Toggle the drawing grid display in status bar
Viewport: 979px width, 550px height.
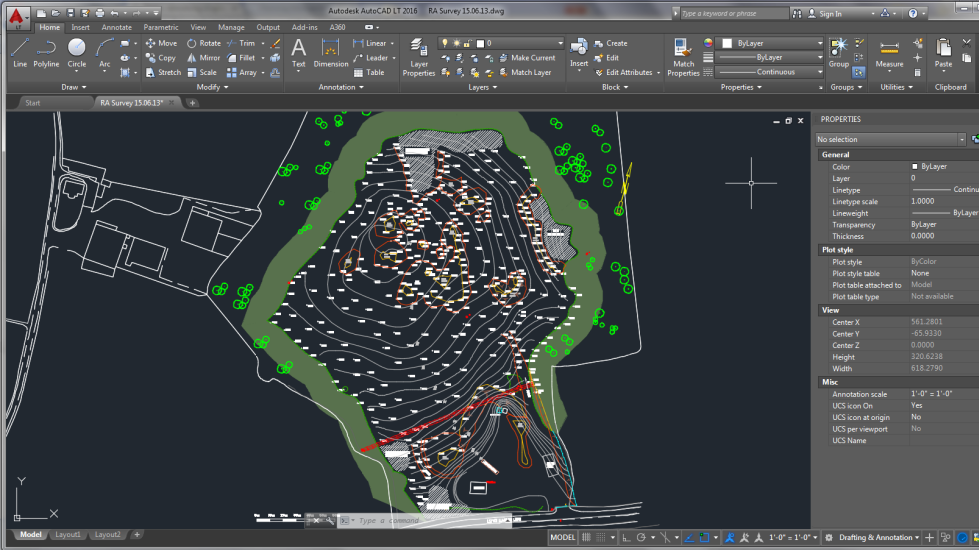click(586, 538)
